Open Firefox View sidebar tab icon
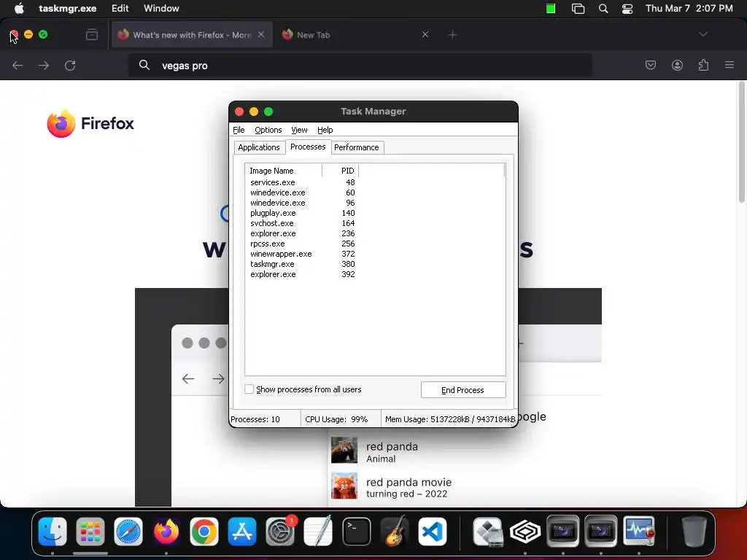This screenshot has height=560, width=747. 92,35
